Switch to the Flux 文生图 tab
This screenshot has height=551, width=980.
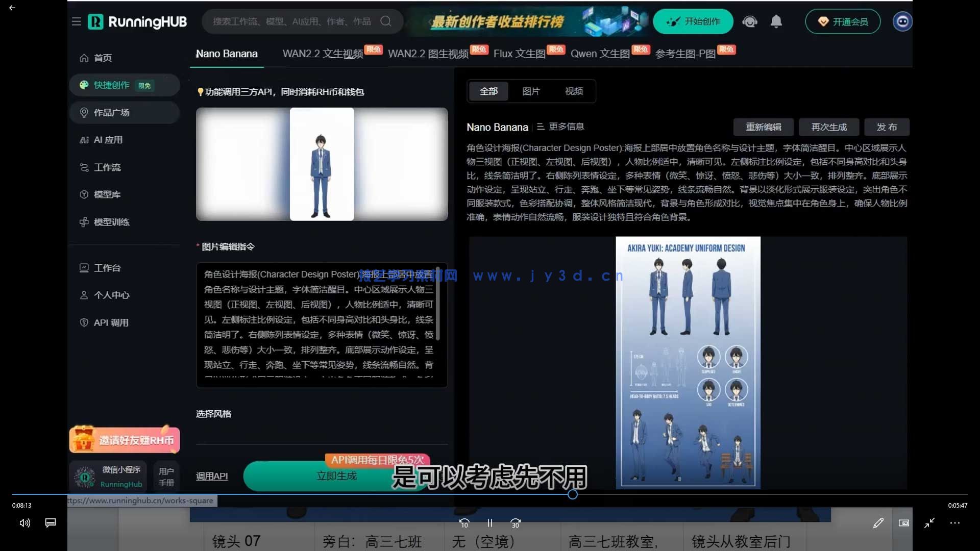[520, 53]
